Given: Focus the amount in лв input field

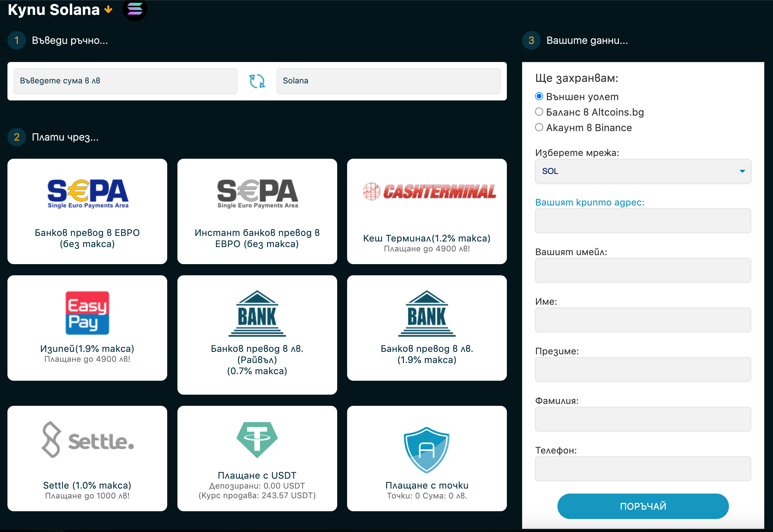Looking at the screenshot, I should [x=125, y=81].
